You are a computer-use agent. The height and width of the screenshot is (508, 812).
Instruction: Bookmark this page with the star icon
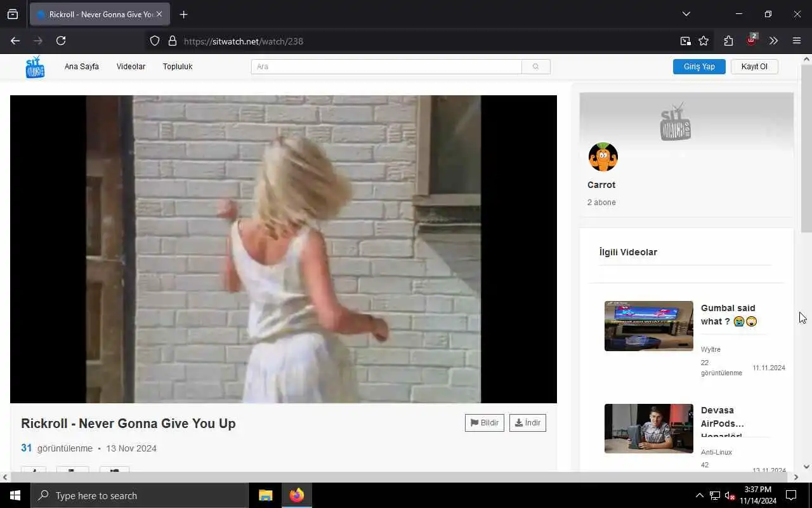[704, 41]
